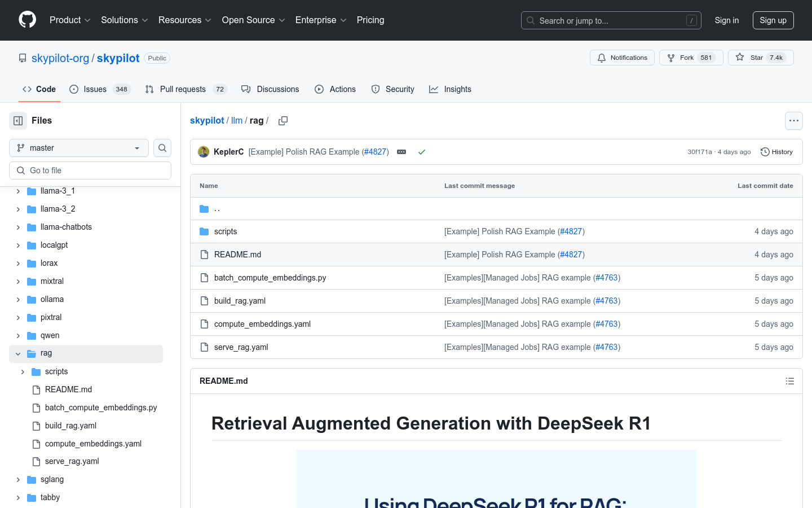Open the three-dots more options menu
Screen dimensions: 812x508
pos(793,121)
